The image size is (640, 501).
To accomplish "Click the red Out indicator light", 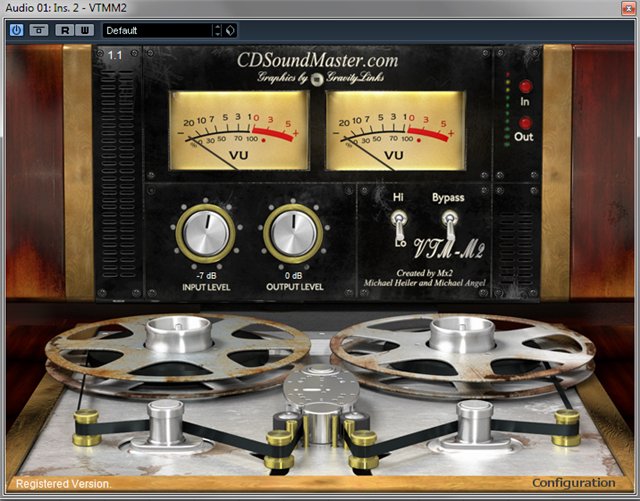I will (525, 122).
